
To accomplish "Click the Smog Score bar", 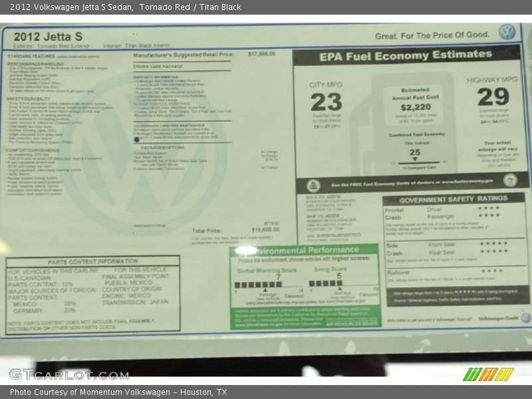I will tap(325, 283).
